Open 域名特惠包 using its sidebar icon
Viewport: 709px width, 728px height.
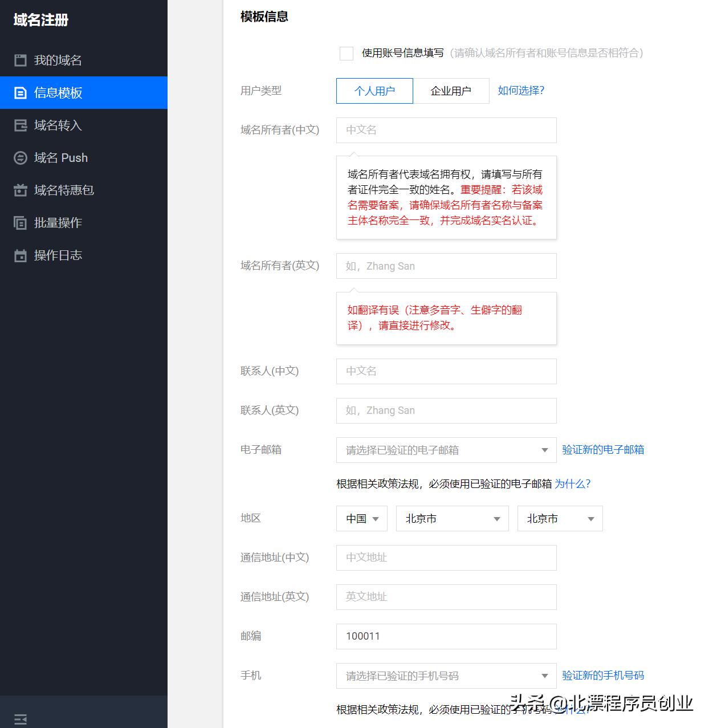click(20, 190)
